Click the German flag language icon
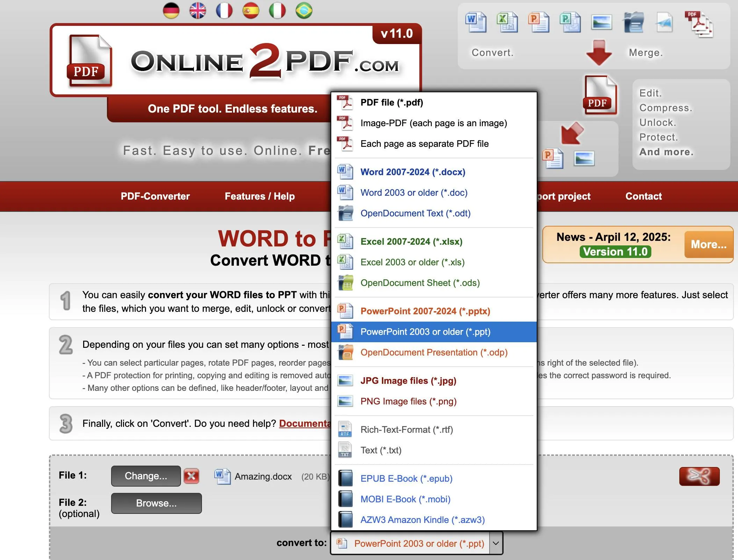The height and width of the screenshot is (560, 738). [171, 10]
